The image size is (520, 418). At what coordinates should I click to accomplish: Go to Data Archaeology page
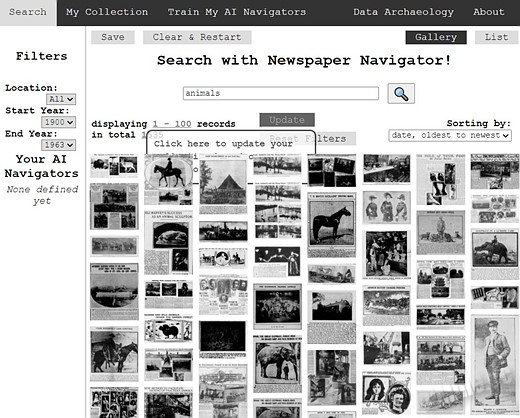403,12
